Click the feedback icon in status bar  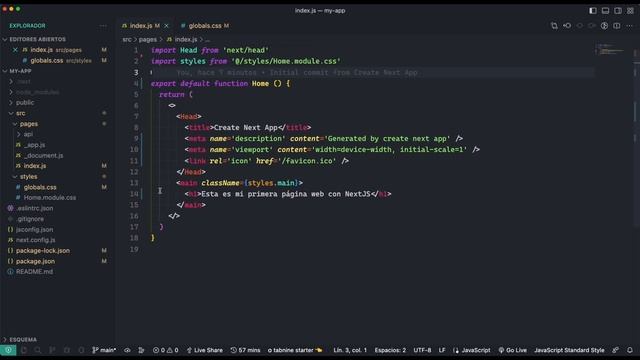616,350
